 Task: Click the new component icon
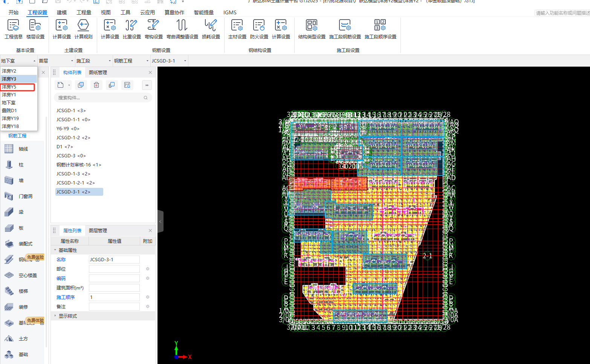point(60,85)
